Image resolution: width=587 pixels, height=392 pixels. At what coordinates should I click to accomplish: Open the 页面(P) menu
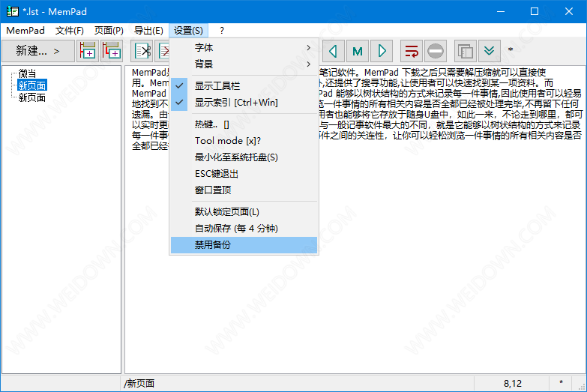[109, 30]
